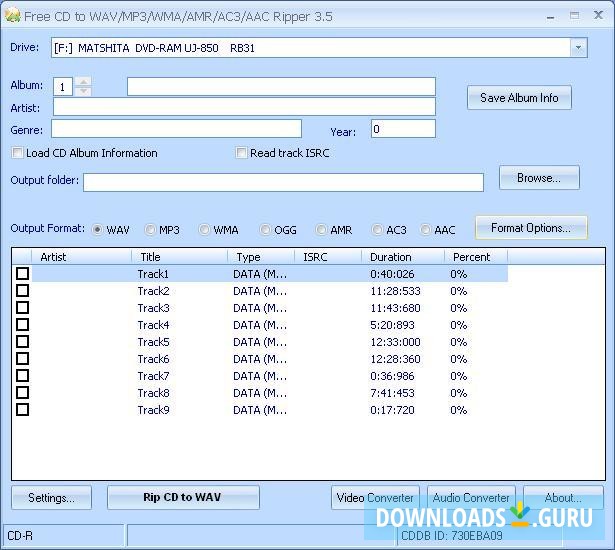Click the Duration column header
Image resolution: width=615 pixels, height=550 pixels.
click(x=403, y=257)
